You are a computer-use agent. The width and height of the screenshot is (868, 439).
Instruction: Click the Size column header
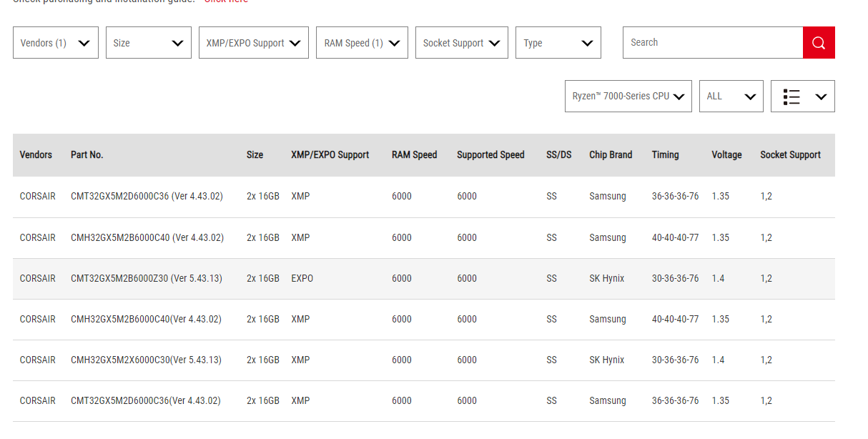[255, 155]
